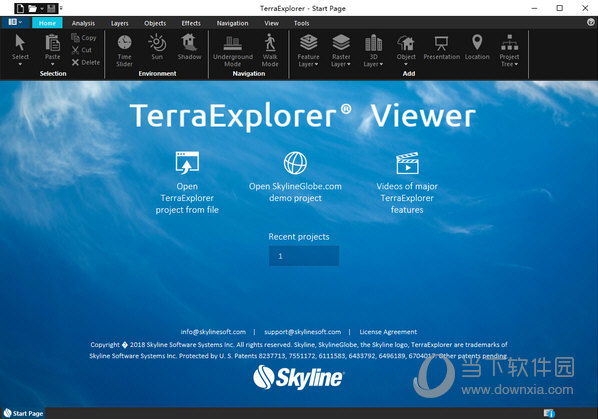Viewport: 598px width, 419px height.
Task: Toggle the Shadow effect
Action: tap(190, 47)
